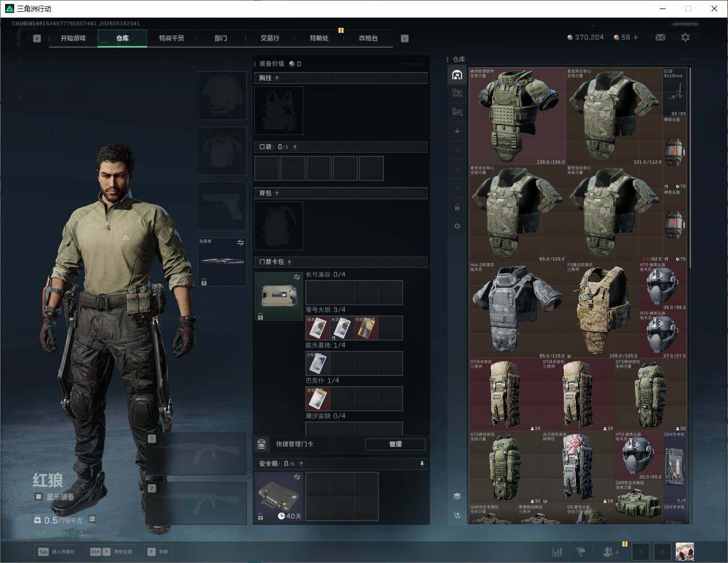This screenshot has height=563, width=728.
Task: Open help for 口袋 section
Action: tap(295, 147)
